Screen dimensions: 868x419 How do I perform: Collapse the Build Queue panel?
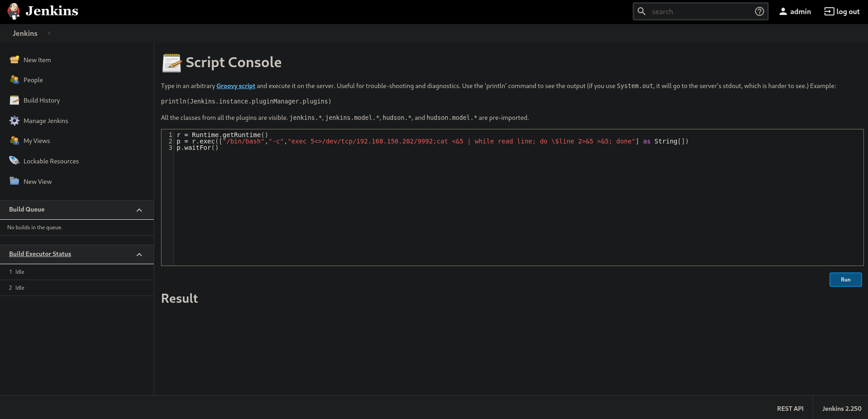point(139,210)
